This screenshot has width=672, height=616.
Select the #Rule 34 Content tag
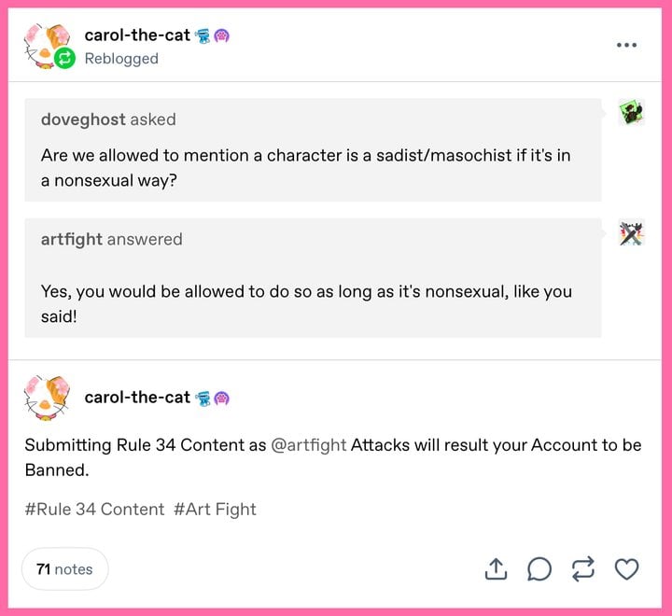coord(94,509)
